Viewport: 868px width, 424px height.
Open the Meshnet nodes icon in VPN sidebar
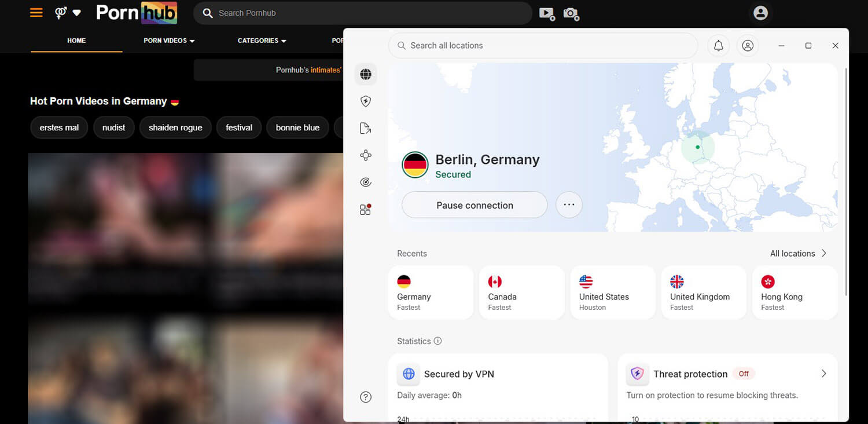pyautogui.click(x=365, y=155)
